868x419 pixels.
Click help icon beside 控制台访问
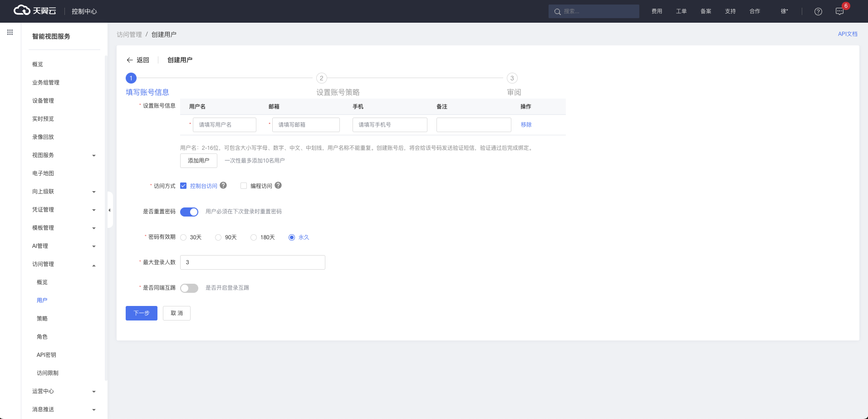click(223, 186)
